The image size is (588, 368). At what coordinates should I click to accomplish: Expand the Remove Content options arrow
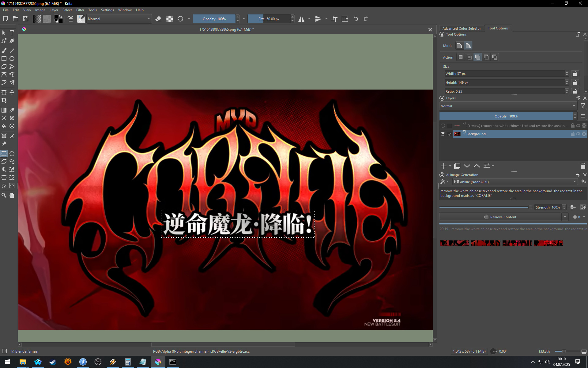coord(565,217)
